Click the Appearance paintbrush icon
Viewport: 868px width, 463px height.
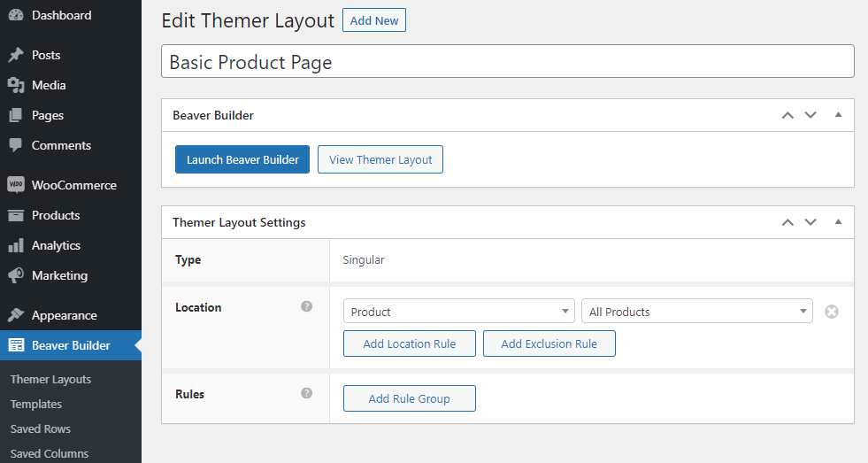(16, 315)
